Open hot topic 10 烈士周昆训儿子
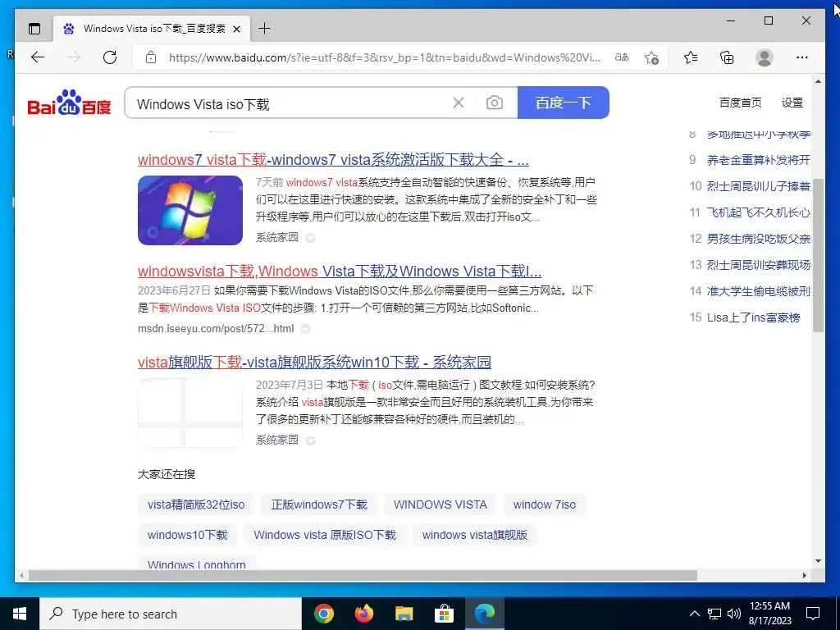Viewport: 840px width, 630px height. coord(758,186)
